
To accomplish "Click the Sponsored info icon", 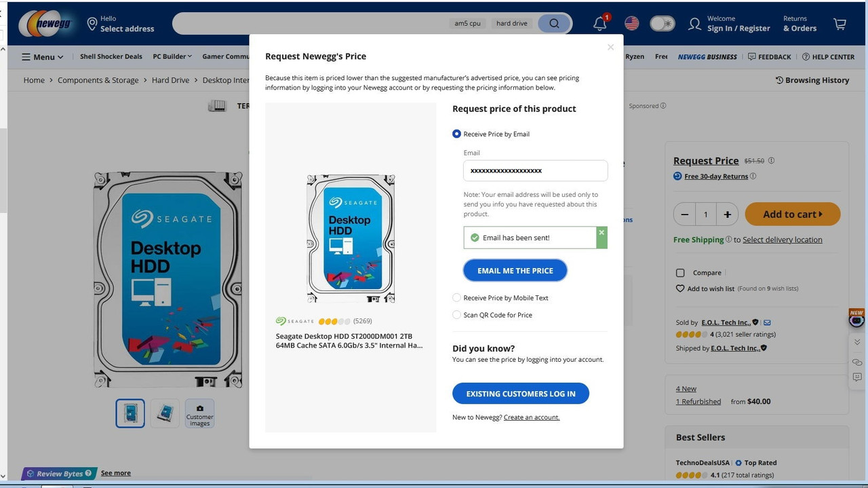I will tap(663, 106).
